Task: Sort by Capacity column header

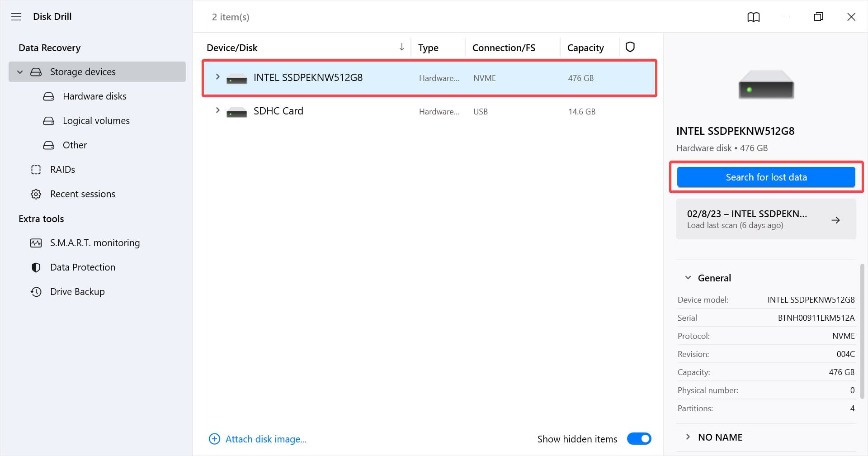Action: (x=585, y=47)
